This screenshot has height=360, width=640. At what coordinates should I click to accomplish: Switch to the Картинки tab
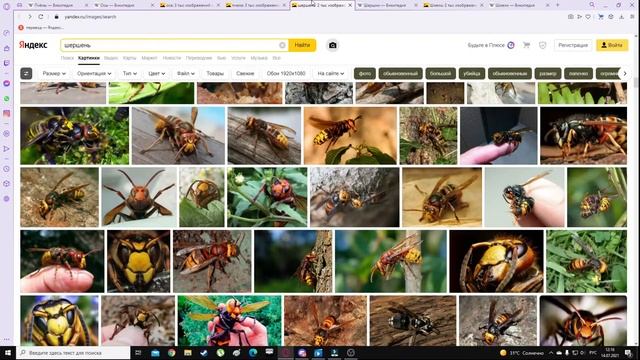[x=89, y=58]
